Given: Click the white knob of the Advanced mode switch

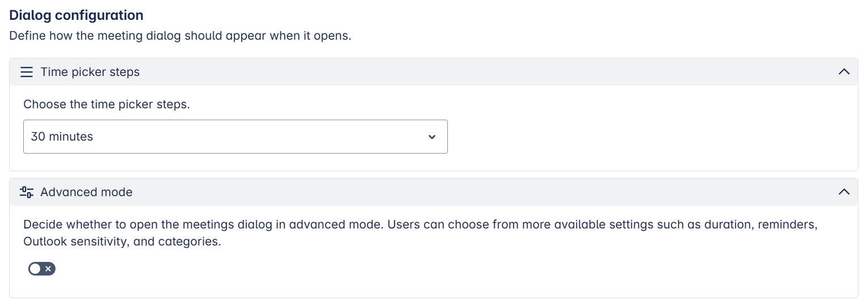Looking at the screenshot, I should [36, 269].
